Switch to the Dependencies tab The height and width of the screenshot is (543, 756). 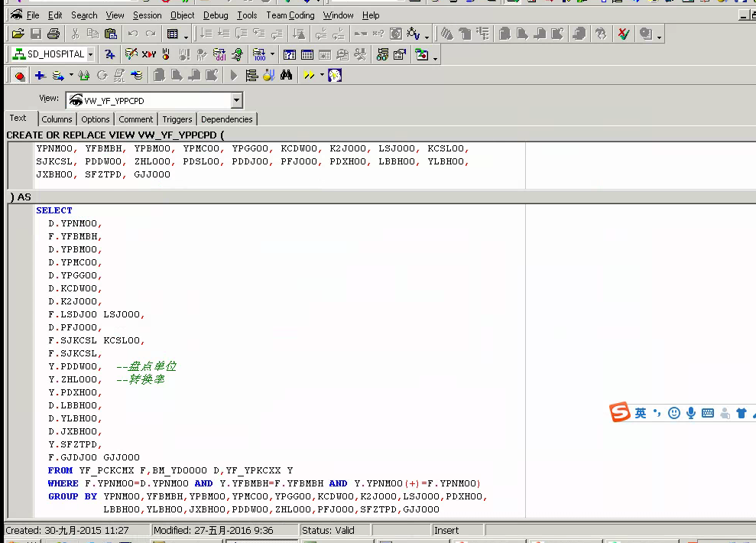[226, 119]
